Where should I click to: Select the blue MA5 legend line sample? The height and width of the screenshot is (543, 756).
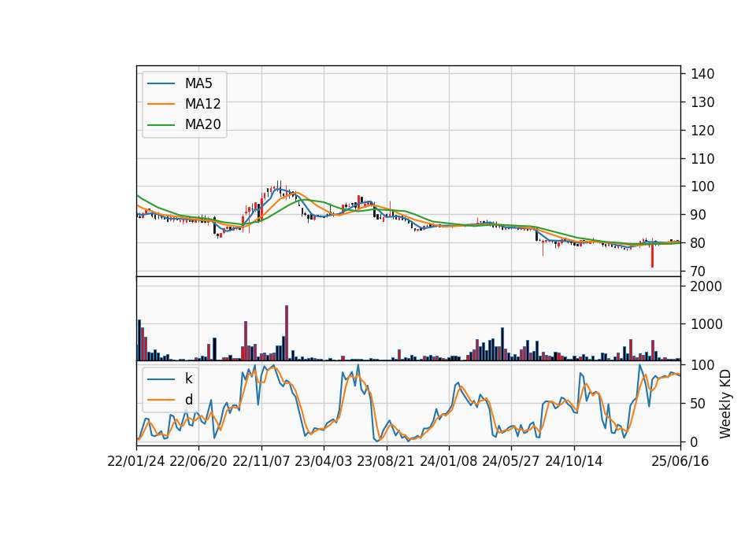[161, 83]
